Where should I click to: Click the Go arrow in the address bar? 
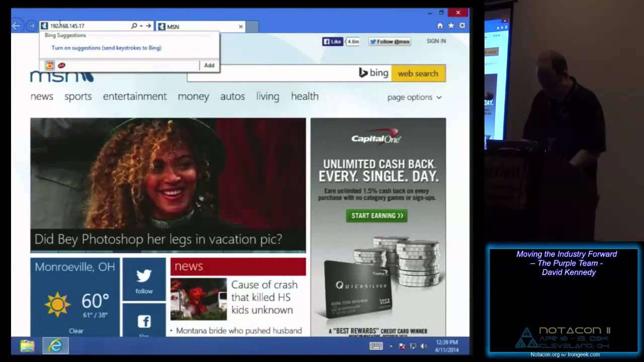tap(148, 26)
